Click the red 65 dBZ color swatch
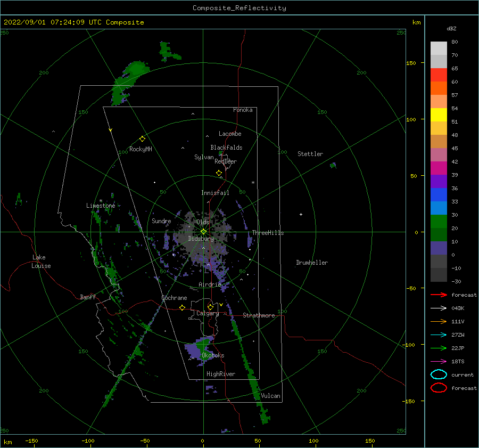 (x=439, y=75)
